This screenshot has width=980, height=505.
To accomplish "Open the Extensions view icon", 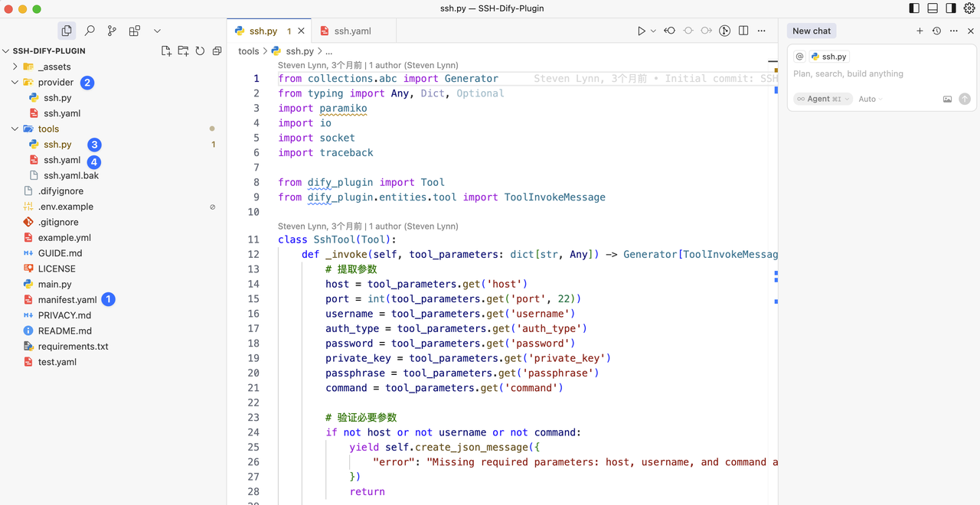I will pyautogui.click(x=135, y=31).
